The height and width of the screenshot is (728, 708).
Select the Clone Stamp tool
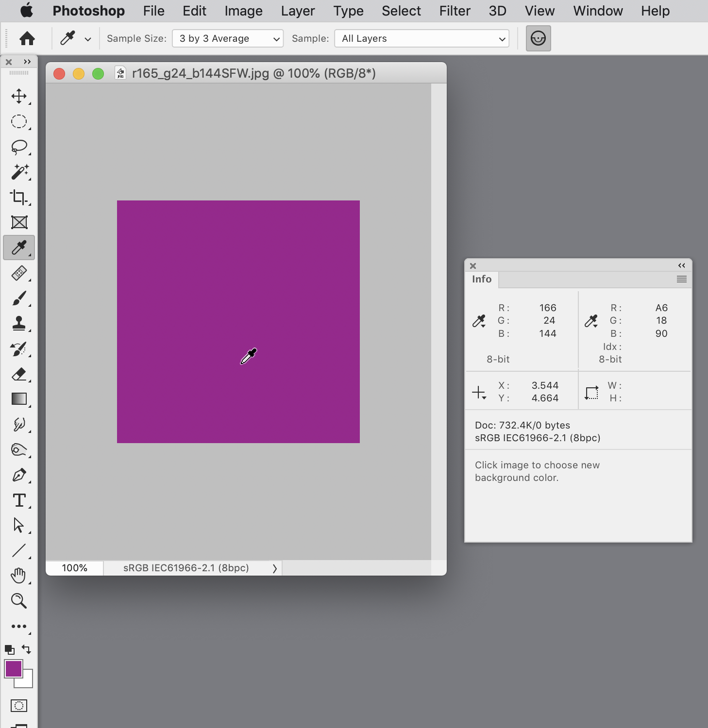pyautogui.click(x=19, y=323)
